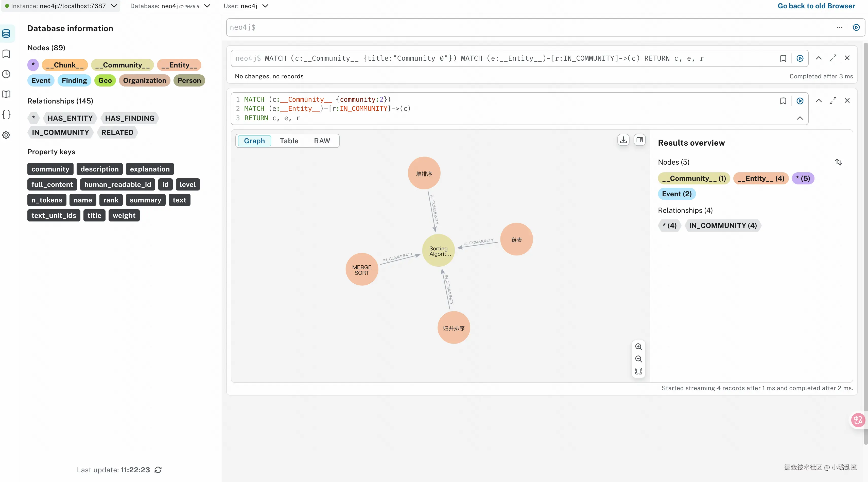Open the Database information sidebar icon
The height and width of the screenshot is (482, 868).
click(x=6, y=33)
